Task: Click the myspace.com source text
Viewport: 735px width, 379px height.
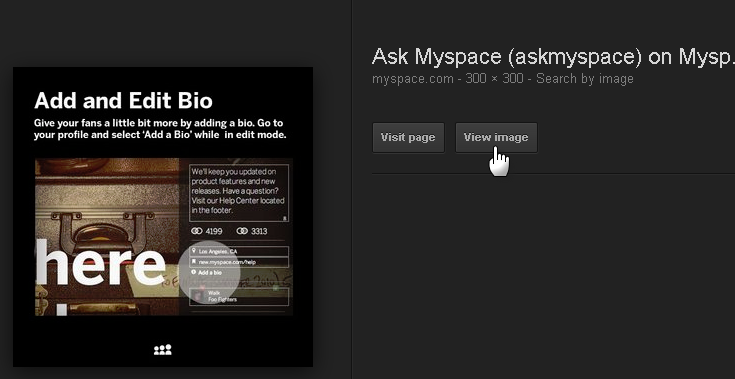Action: 412,79
